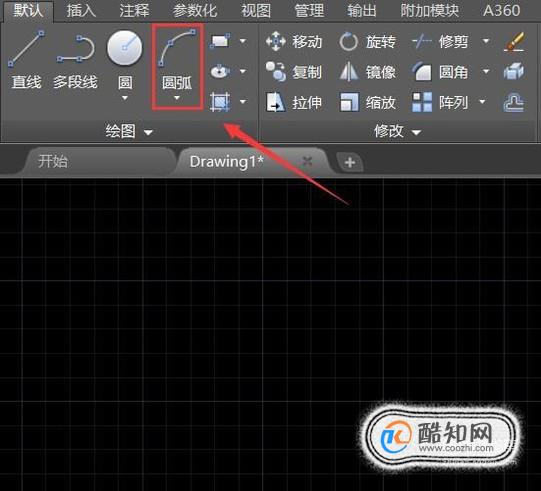This screenshot has width=541, height=491.
Task: Select the Arc (圆弧) tool icon
Action: click(x=177, y=48)
